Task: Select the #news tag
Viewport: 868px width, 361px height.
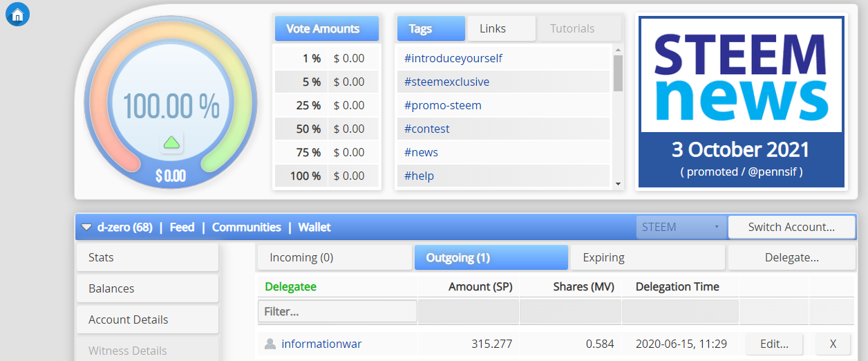Action: [x=421, y=152]
